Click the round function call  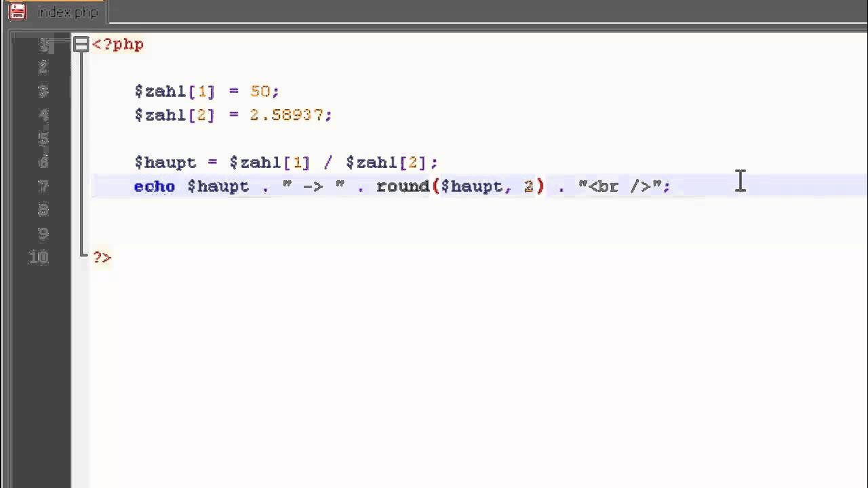coord(403,186)
